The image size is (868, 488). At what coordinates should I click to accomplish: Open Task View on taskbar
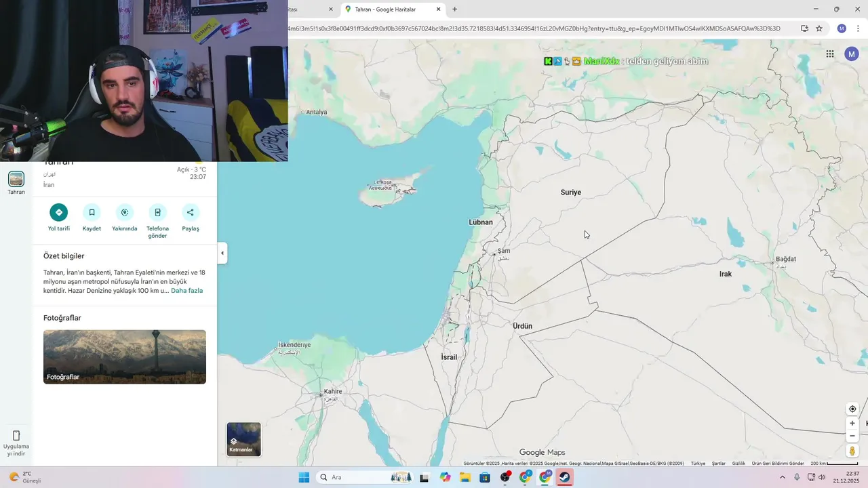(425, 477)
